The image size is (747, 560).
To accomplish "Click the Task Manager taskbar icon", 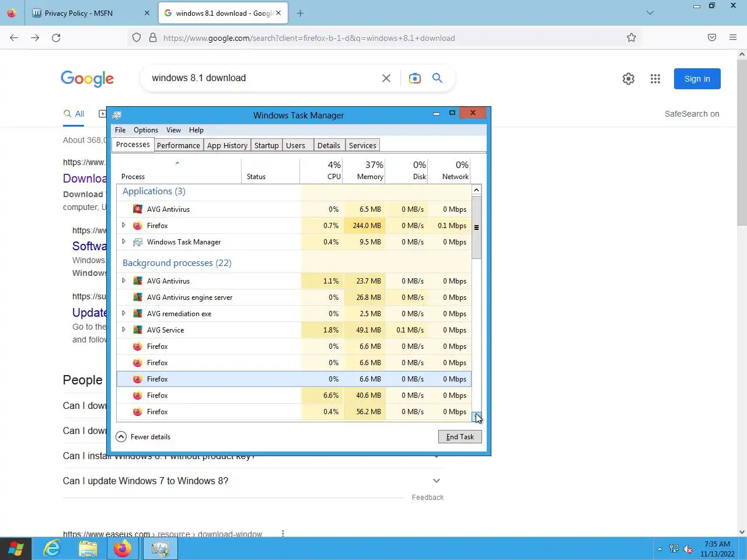I will click(160, 549).
